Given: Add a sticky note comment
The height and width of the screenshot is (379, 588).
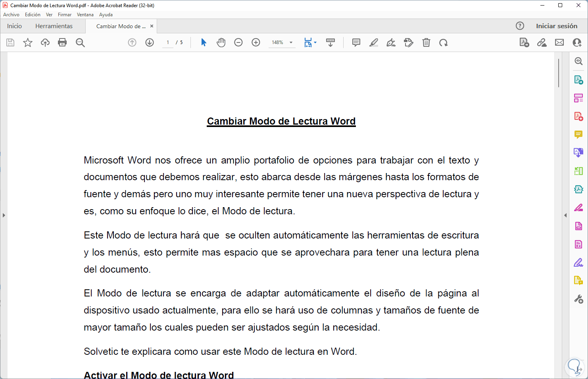Looking at the screenshot, I should click(356, 42).
